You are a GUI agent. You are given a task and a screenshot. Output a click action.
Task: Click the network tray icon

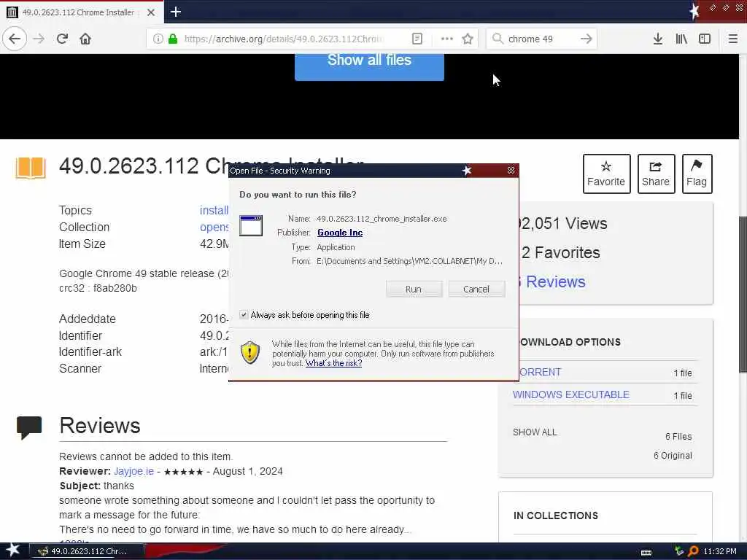tap(679, 551)
